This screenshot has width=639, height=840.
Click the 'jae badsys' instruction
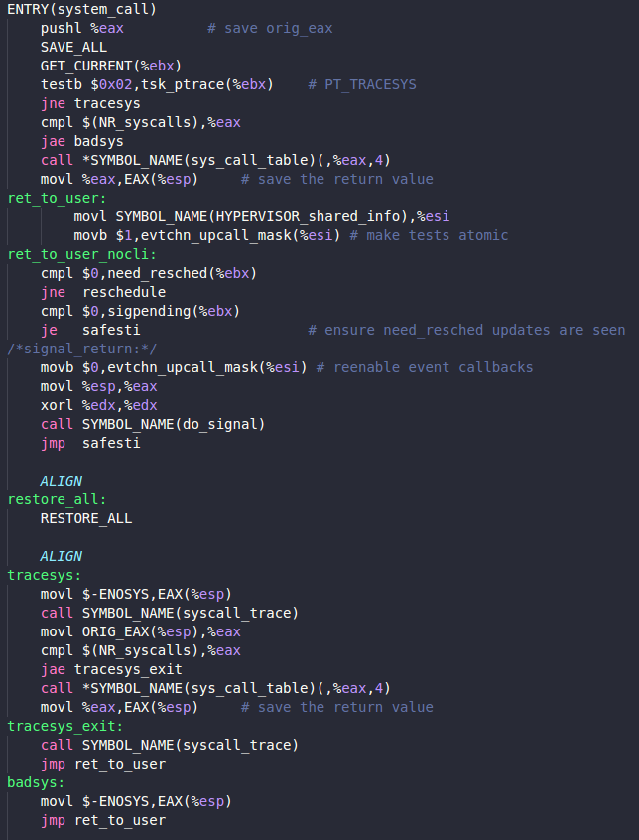(x=82, y=141)
